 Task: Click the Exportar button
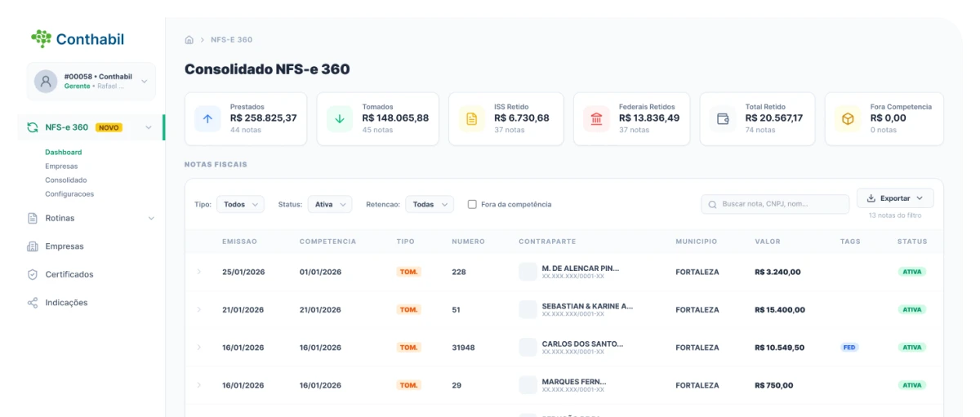point(894,198)
